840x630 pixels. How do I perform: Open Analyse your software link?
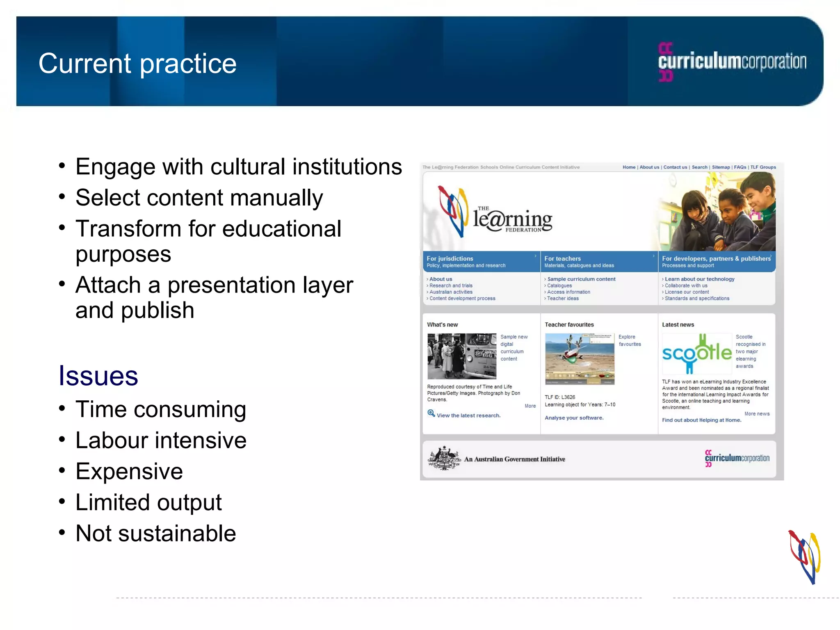(x=574, y=418)
